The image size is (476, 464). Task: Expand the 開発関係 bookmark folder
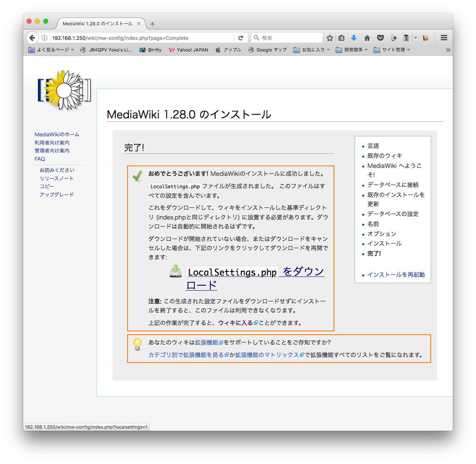pyautogui.click(x=352, y=50)
